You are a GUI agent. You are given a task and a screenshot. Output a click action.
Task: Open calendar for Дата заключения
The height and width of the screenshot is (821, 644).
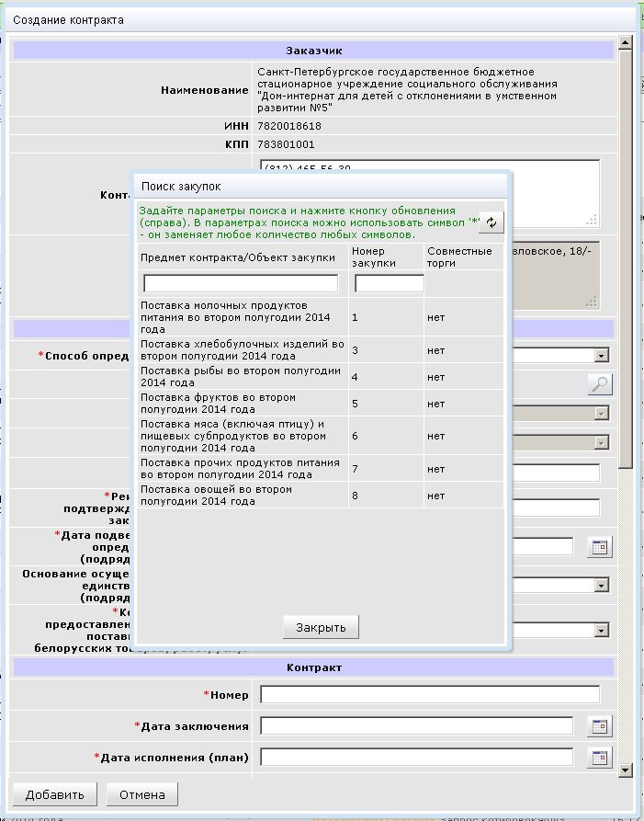click(600, 726)
